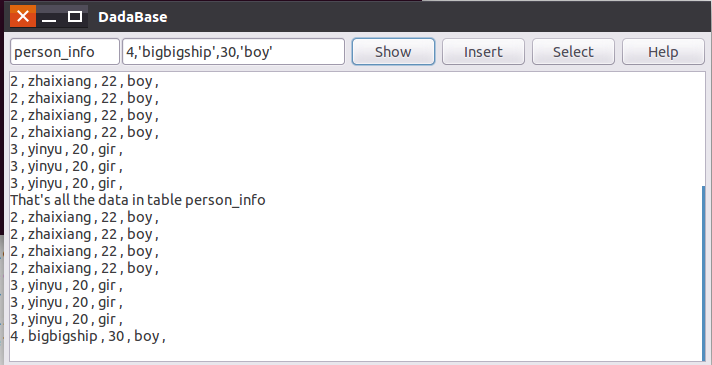Close the DadaBase window
The image size is (712, 365).
coord(23,17)
